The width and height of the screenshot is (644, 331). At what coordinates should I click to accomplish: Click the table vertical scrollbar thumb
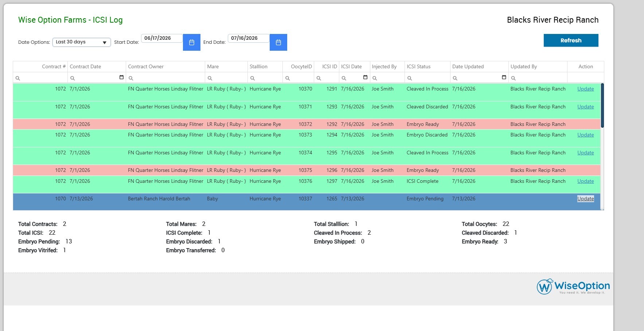coord(602,105)
